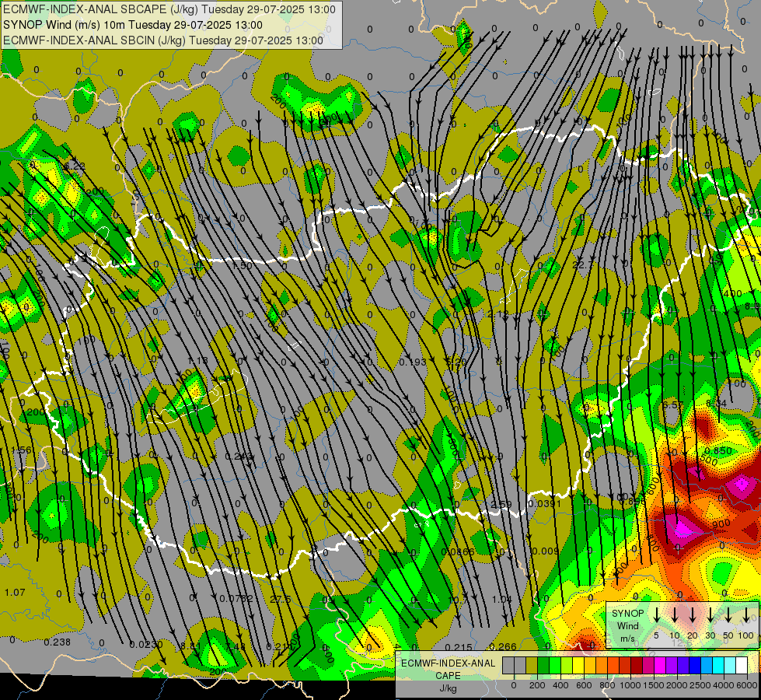Pick the yellow CAPE legend swatch
The height and width of the screenshot is (700, 761).
click(578, 665)
